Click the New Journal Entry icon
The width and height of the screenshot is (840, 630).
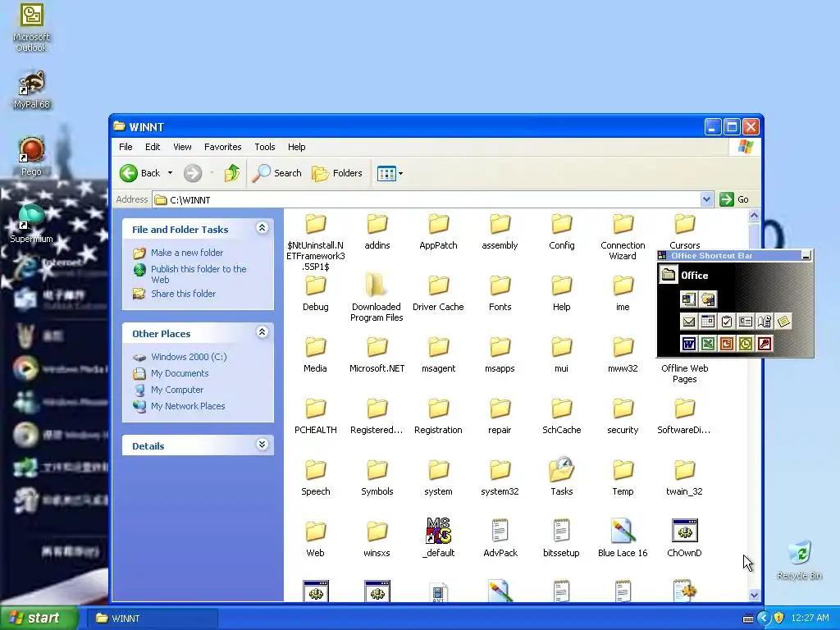pos(765,322)
